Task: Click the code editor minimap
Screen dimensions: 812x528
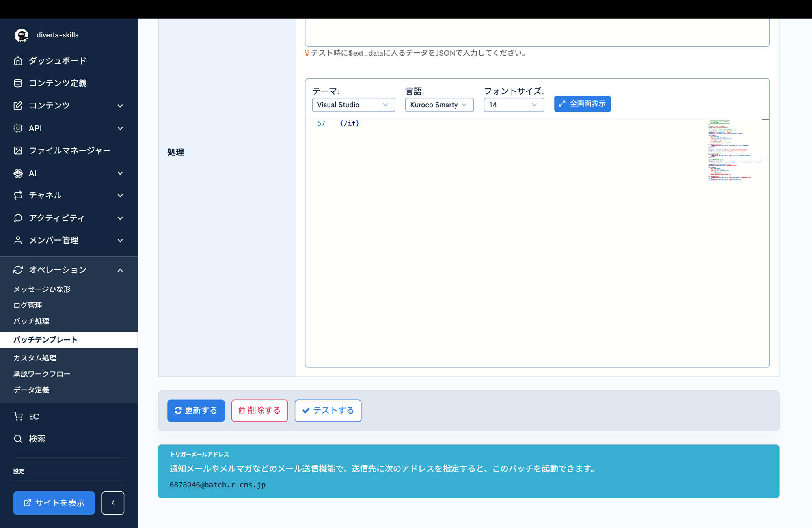Action: 734,150
